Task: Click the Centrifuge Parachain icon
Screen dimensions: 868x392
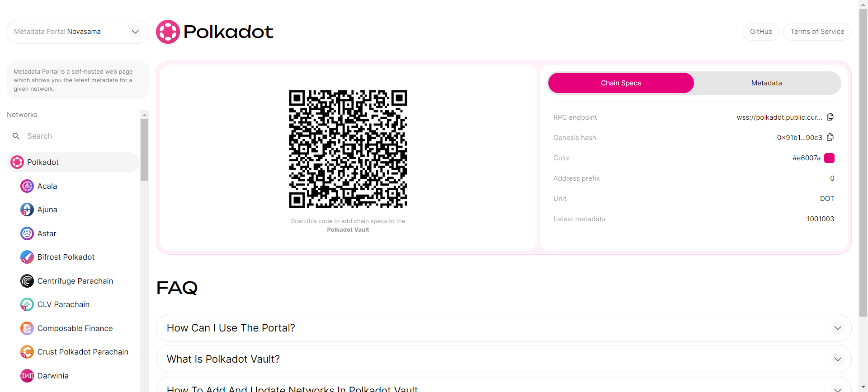Action: pyautogui.click(x=27, y=281)
